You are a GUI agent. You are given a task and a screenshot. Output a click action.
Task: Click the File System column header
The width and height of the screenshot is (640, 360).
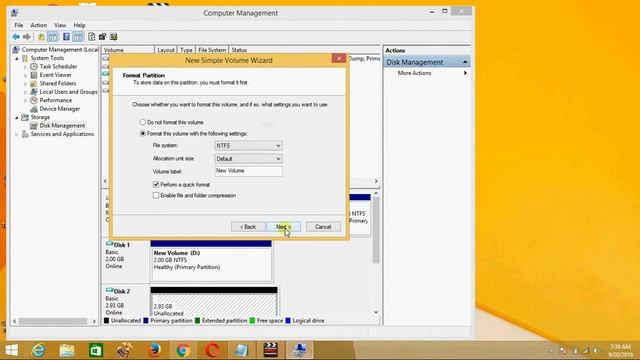(x=212, y=50)
